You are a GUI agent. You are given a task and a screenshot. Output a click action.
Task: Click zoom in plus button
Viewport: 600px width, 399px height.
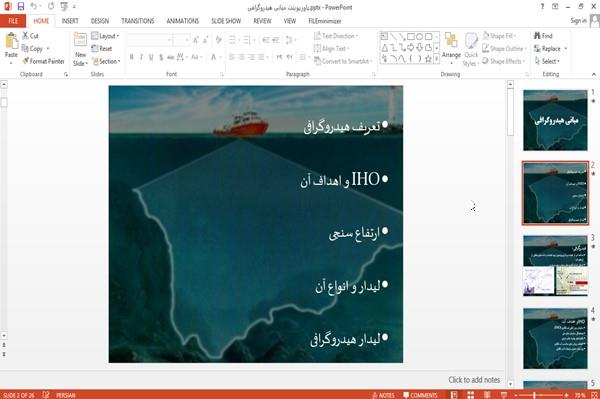coord(566,395)
